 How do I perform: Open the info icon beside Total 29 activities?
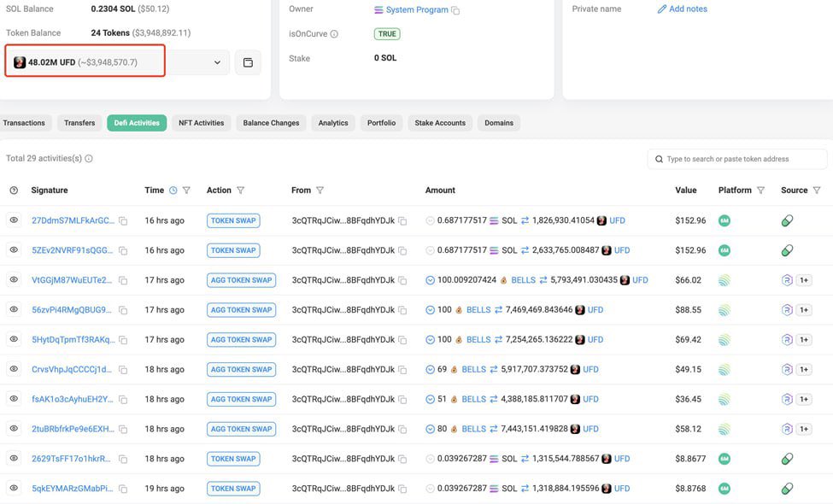[x=89, y=158]
